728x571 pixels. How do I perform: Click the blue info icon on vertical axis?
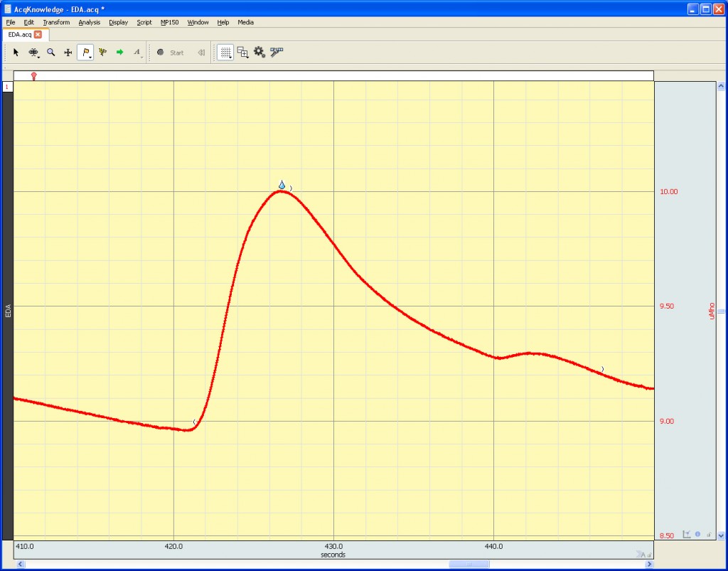tap(698, 534)
